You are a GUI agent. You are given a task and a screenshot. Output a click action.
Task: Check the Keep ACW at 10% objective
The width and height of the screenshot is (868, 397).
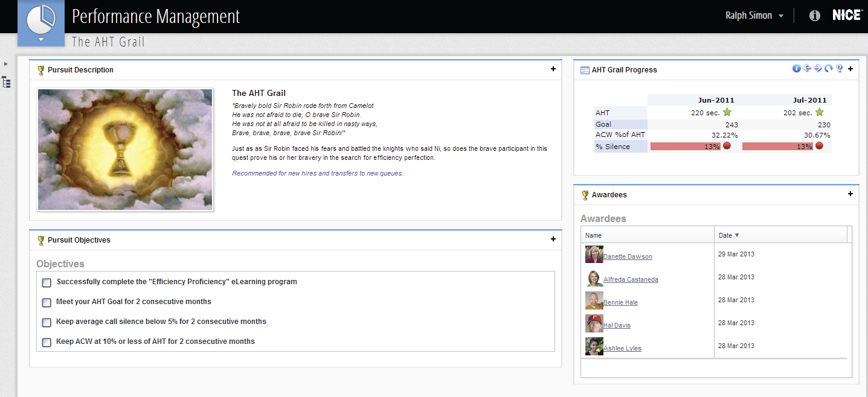(x=47, y=342)
